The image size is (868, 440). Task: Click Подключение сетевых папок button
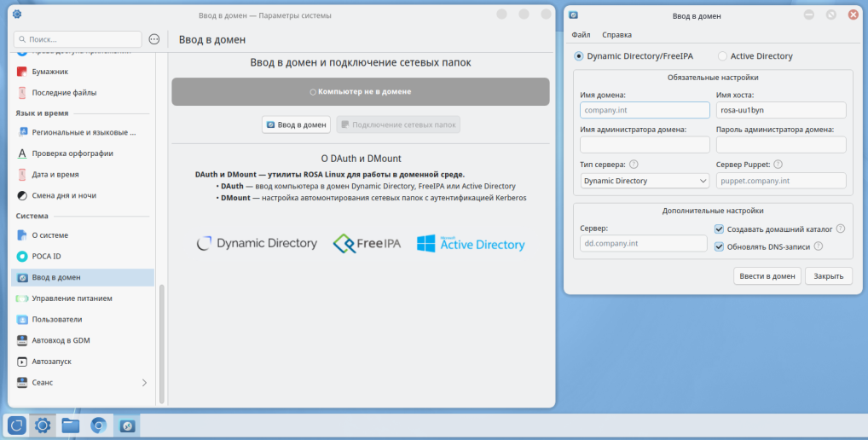[x=398, y=124]
